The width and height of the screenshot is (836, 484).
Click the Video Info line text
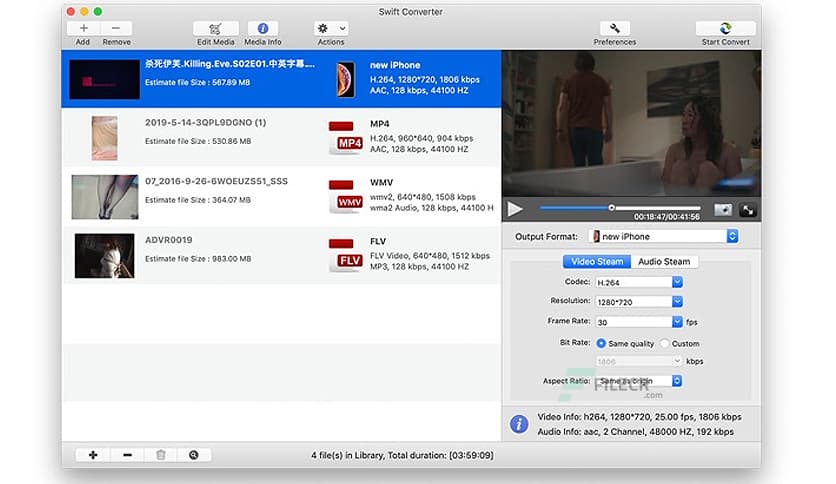pyautogui.click(x=639, y=416)
